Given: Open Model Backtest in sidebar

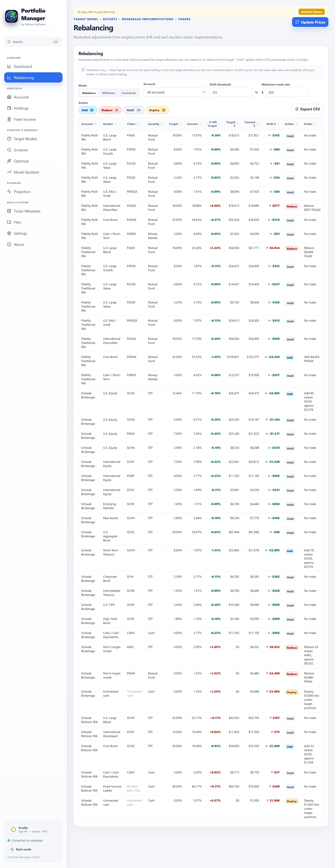Looking at the screenshot, I should [33, 172].
